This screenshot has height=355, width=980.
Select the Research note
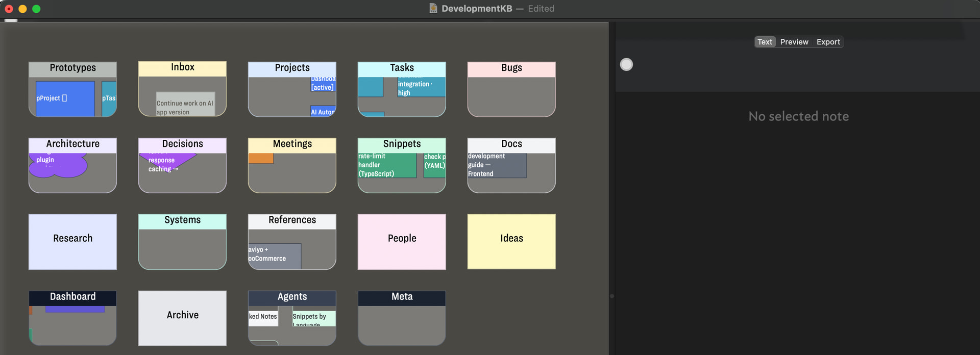pyautogui.click(x=72, y=241)
